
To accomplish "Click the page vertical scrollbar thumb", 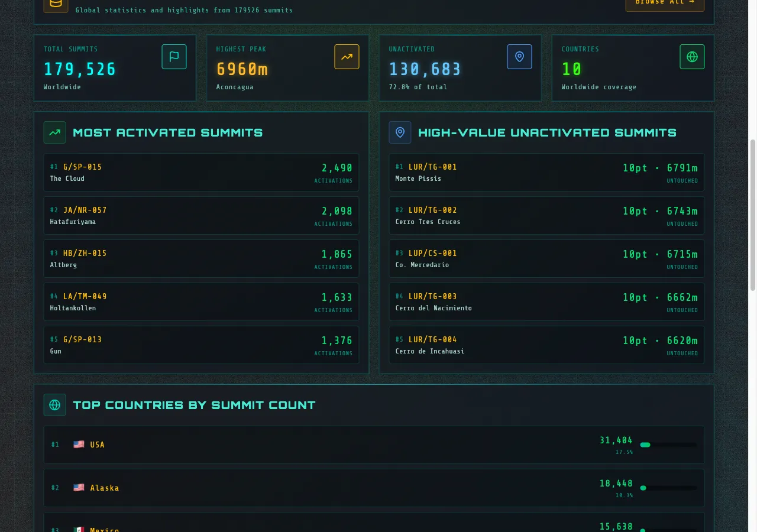I will 752,215.
